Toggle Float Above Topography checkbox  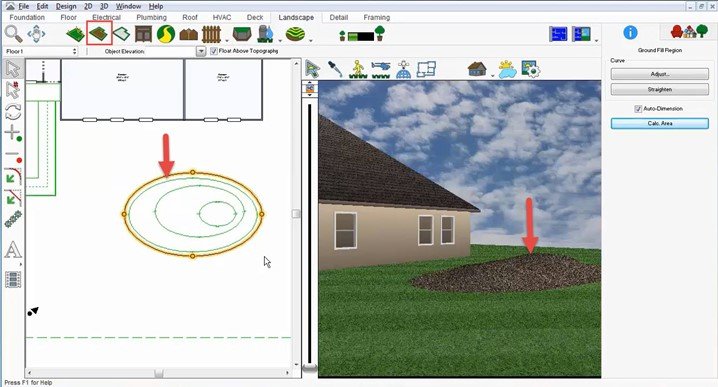point(213,51)
